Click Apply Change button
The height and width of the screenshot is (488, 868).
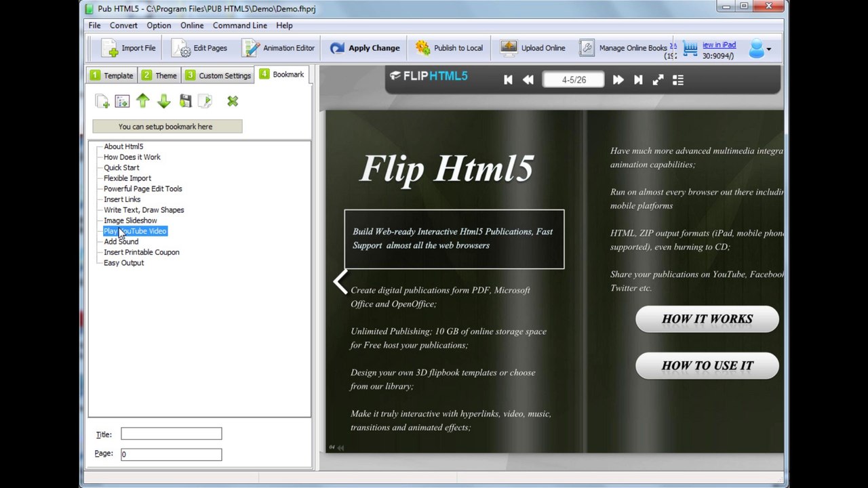(364, 48)
